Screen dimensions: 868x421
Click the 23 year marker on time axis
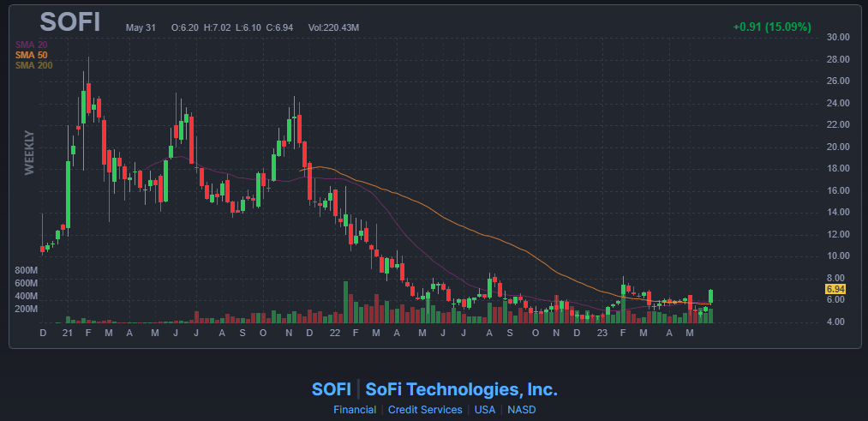[x=603, y=333]
